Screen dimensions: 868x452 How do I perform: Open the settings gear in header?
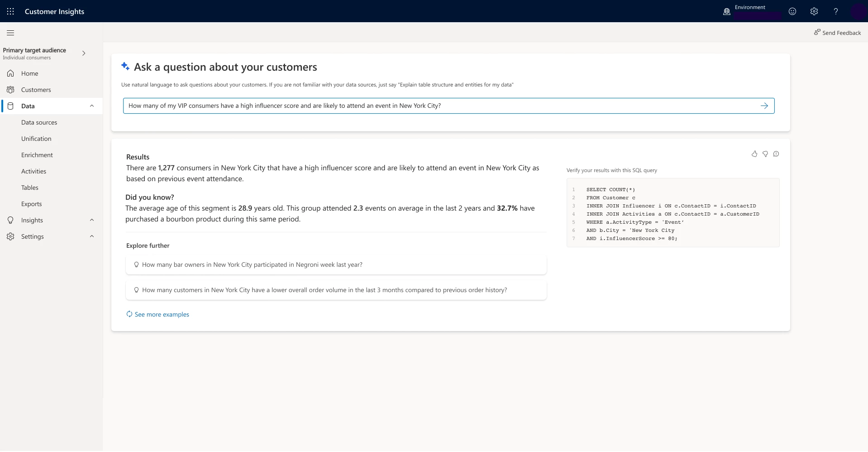click(814, 11)
